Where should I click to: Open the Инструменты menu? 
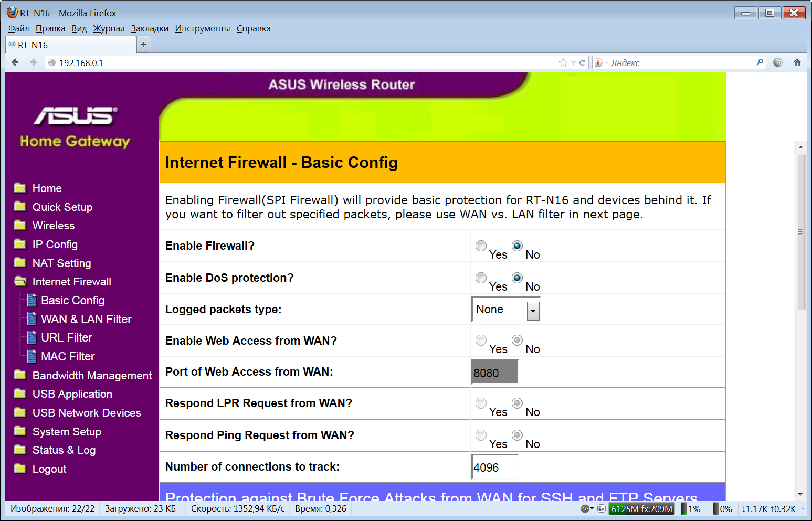[x=203, y=28]
